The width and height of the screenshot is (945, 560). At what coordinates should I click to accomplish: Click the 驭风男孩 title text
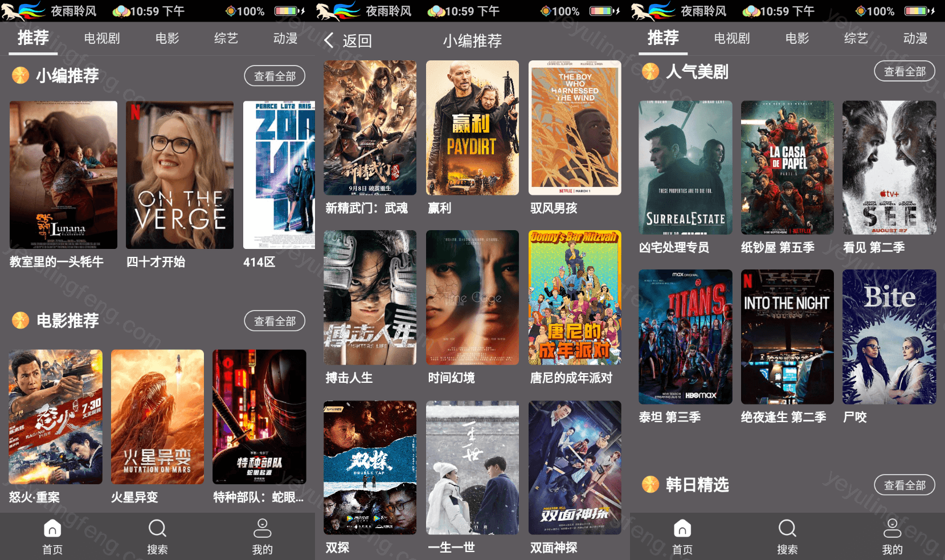(554, 209)
